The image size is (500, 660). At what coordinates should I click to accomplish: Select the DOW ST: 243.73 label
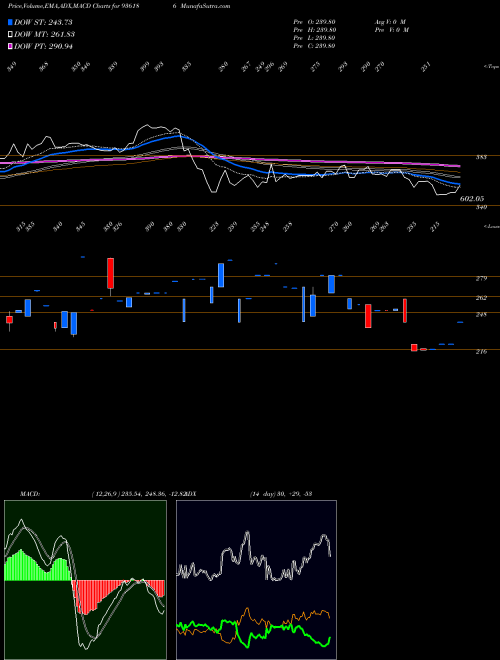[x=43, y=22]
